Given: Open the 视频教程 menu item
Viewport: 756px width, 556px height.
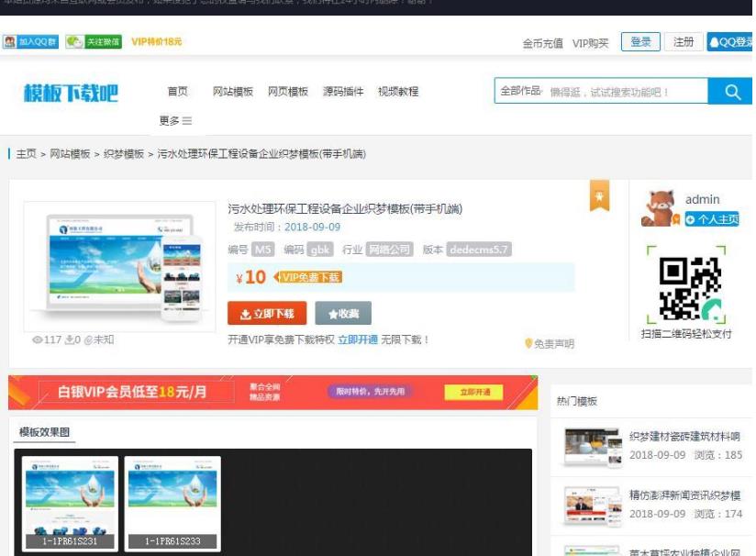Looking at the screenshot, I should (398, 91).
